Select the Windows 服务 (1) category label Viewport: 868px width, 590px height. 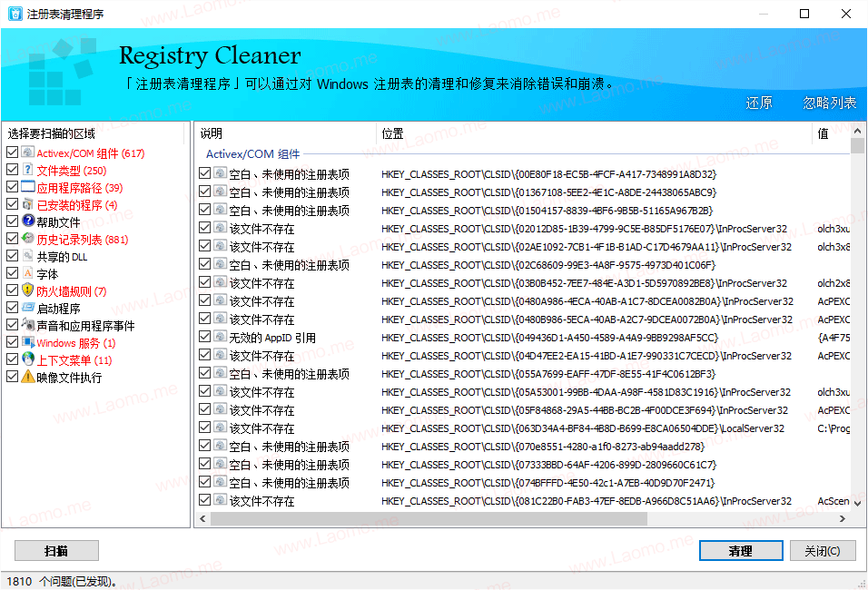76,343
